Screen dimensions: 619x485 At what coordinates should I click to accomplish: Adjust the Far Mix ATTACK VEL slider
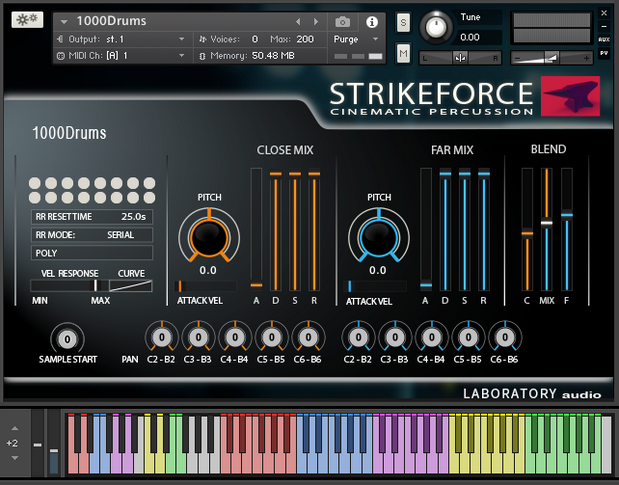tap(375, 286)
